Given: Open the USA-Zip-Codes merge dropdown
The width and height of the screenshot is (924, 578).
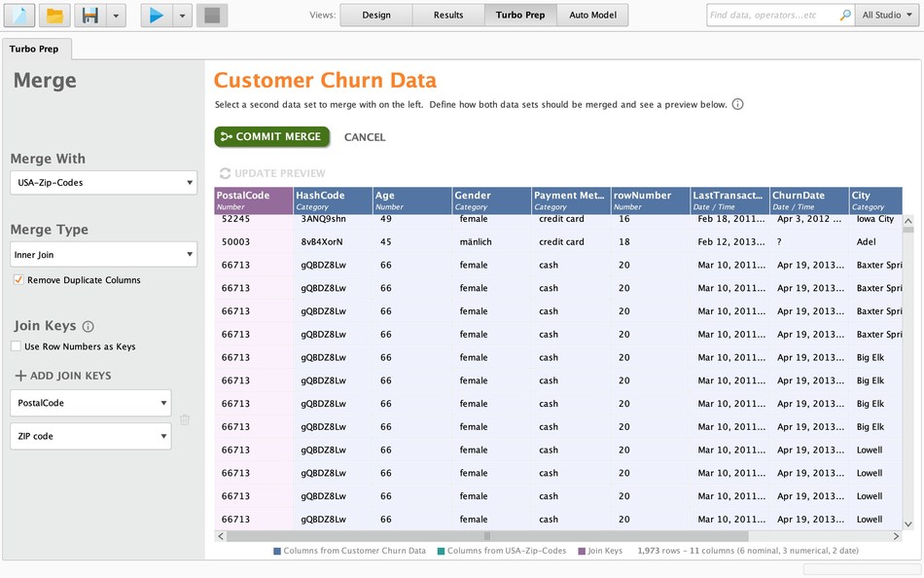Looking at the screenshot, I should click(104, 182).
